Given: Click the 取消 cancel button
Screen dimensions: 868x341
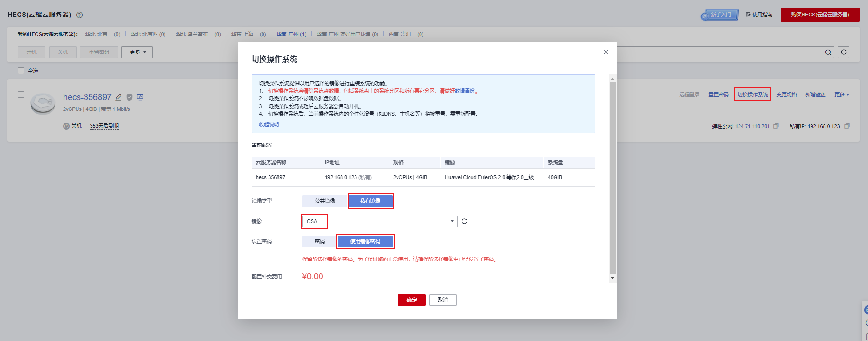Looking at the screenshot, I should pyautogui.click(x=443, y=300).
